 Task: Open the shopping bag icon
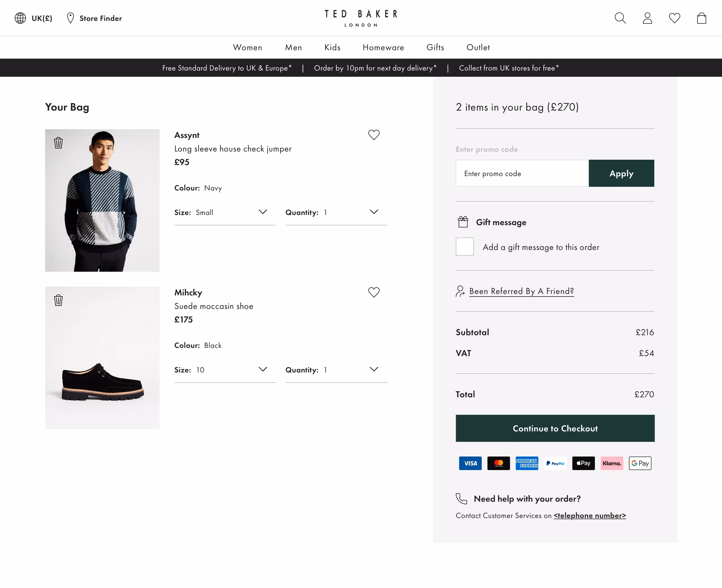(701, 18)
